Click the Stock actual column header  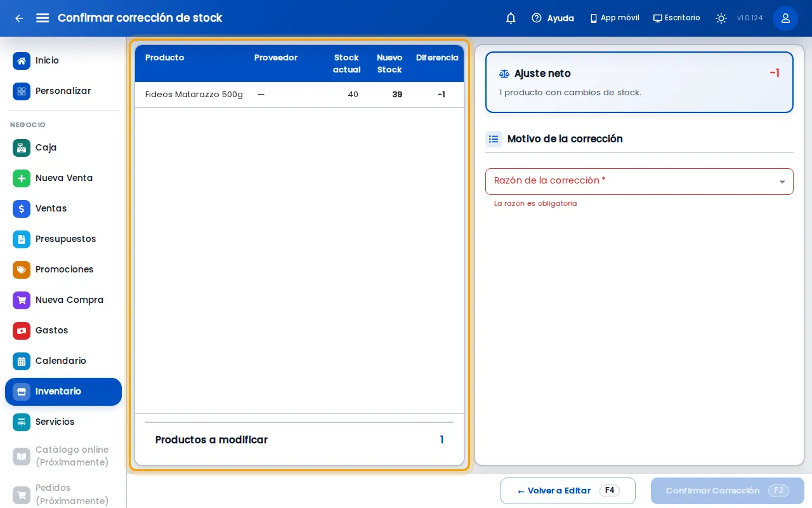point(346,63)
